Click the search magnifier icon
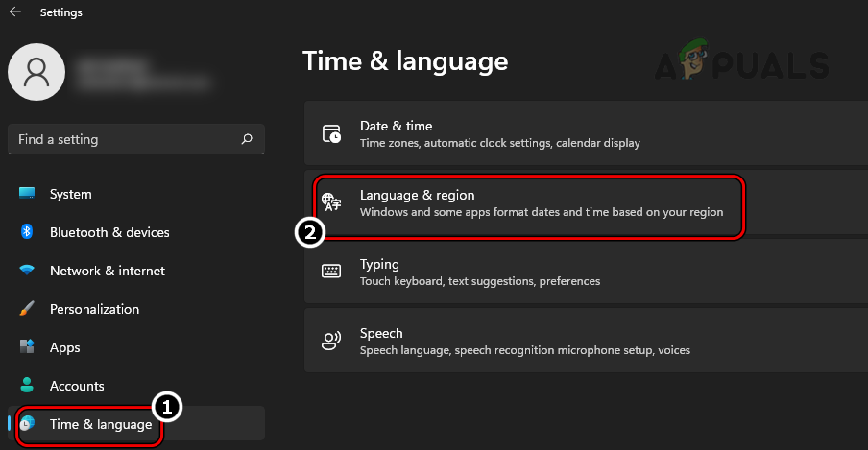868x450 pixels. click(247, 139)
